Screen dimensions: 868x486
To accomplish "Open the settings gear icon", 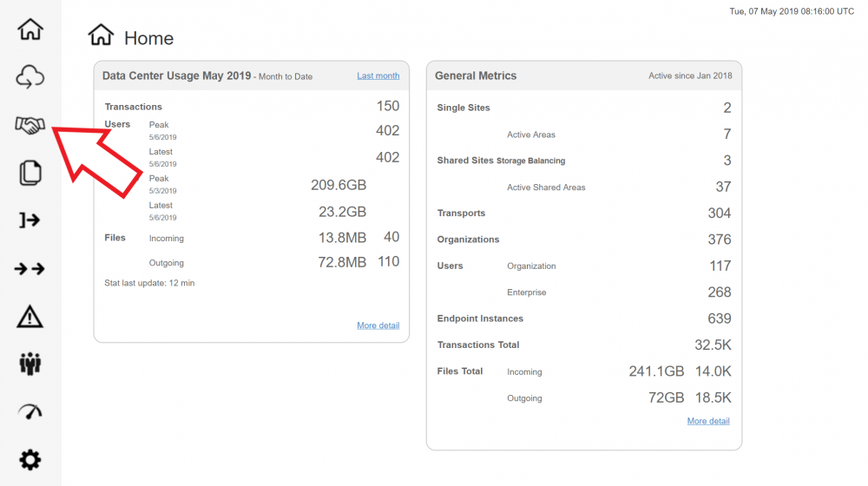I will pos(30,459).
